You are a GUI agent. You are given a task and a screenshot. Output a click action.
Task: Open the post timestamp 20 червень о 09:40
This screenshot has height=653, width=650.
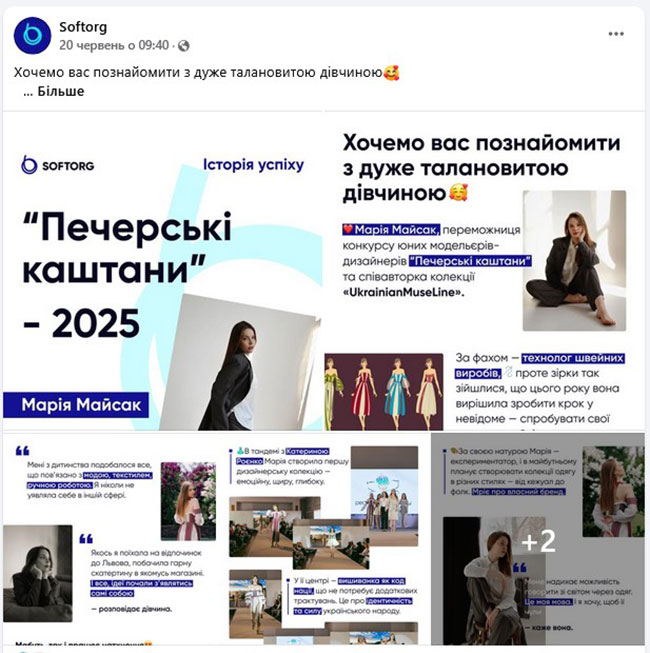coord(114,45)
